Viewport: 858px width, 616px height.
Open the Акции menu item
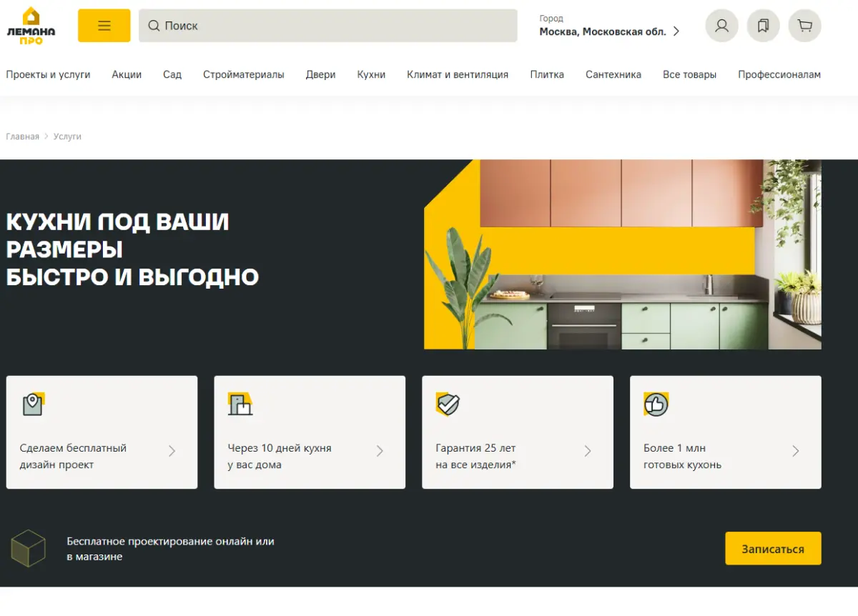(127, 74)
